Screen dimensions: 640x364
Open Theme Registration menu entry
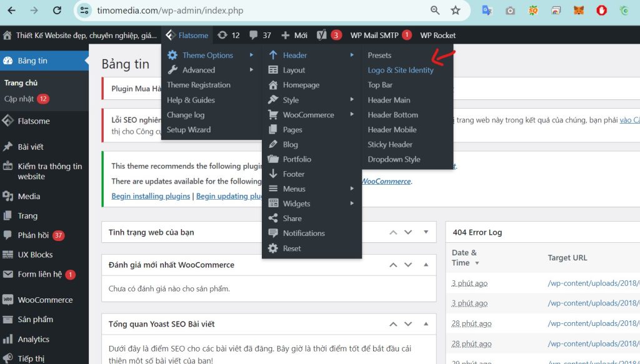pos(198,85)
